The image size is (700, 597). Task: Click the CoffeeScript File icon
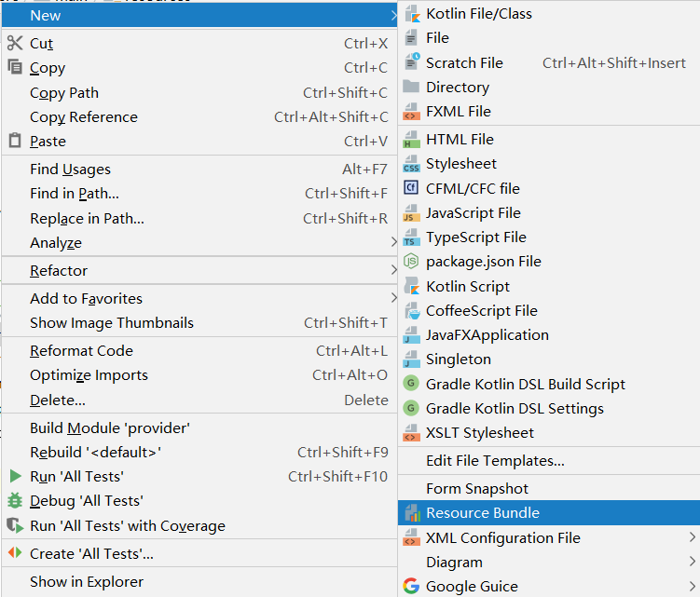412,310
